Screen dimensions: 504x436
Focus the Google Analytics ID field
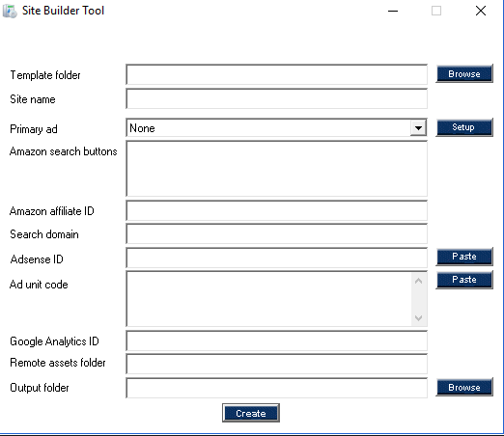pyautogui.click(x=276, y=341)
